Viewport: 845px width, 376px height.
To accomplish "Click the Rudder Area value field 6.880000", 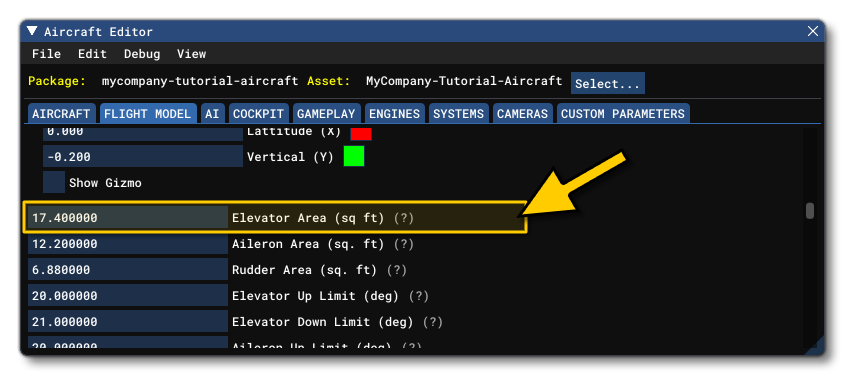I will [x=128, y=269].
